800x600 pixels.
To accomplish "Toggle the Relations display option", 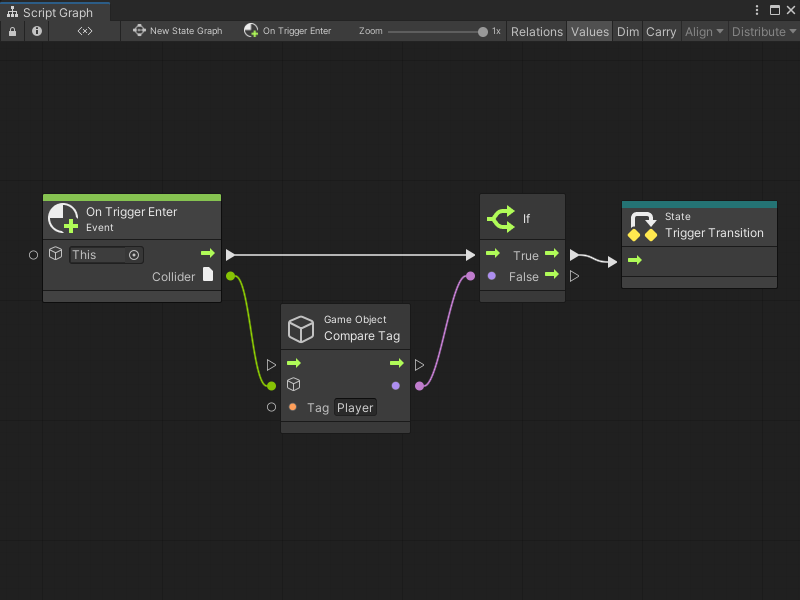I will coord(537,31).
